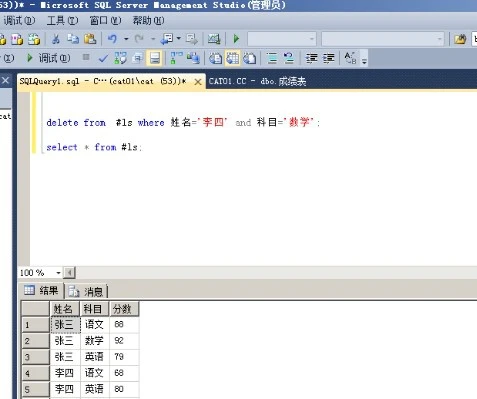
Task: Close the SQLQuery1.sql tab
Action: tap(198, 82)
